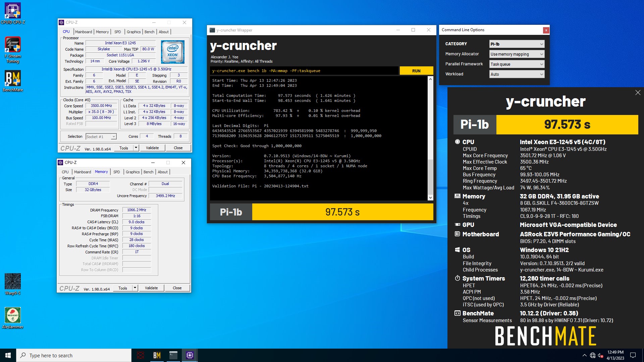
Task: Click the Intel Xeon inside logo
Action: click(173, 52)
